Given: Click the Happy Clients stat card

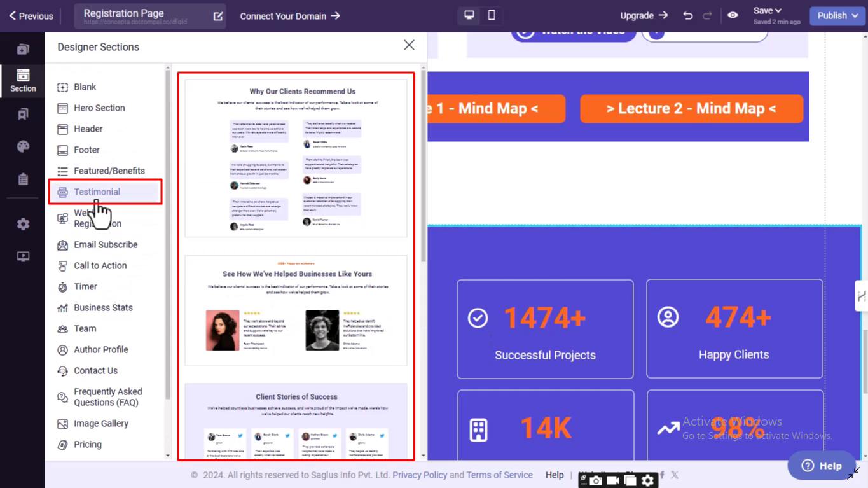Looking at the screenshot, I should 734,329.
